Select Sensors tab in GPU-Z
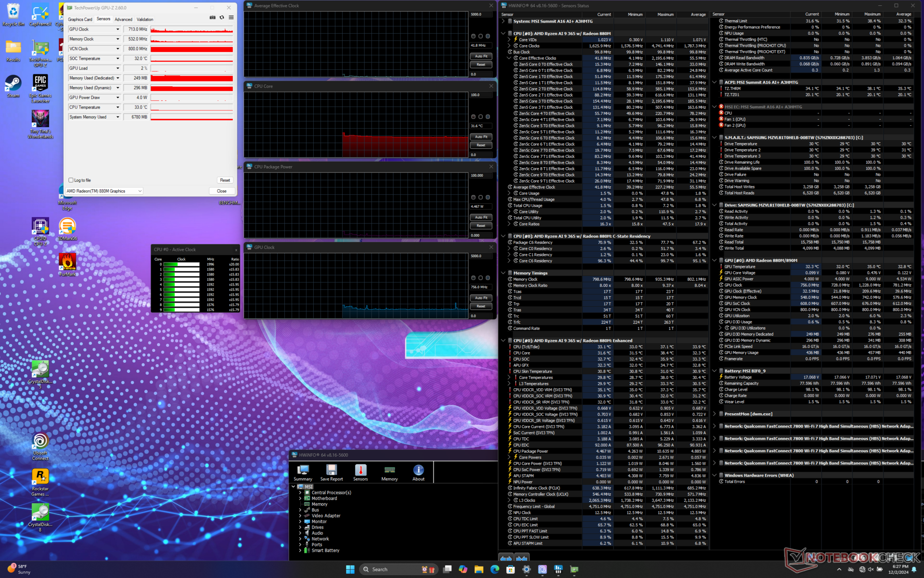Viewport: 924px width, 578px height. pos(103,19)
